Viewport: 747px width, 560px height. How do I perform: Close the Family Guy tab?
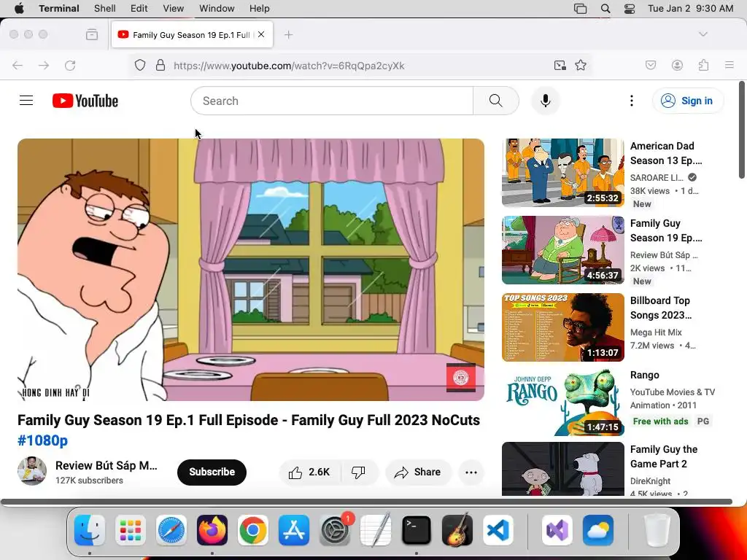(x=261, y=34)
